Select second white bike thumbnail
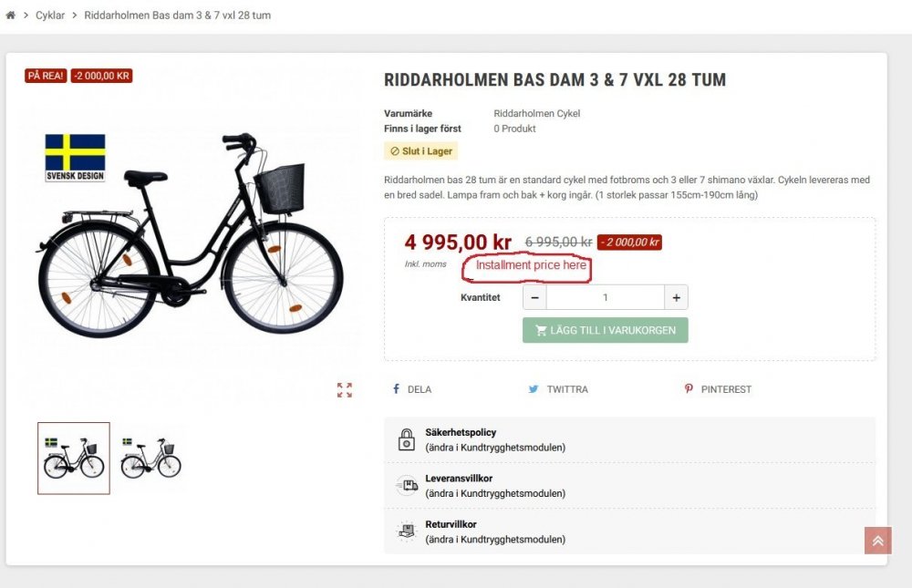Image resolution: width=912 pixels, height=588 pixels. [150, 458]
